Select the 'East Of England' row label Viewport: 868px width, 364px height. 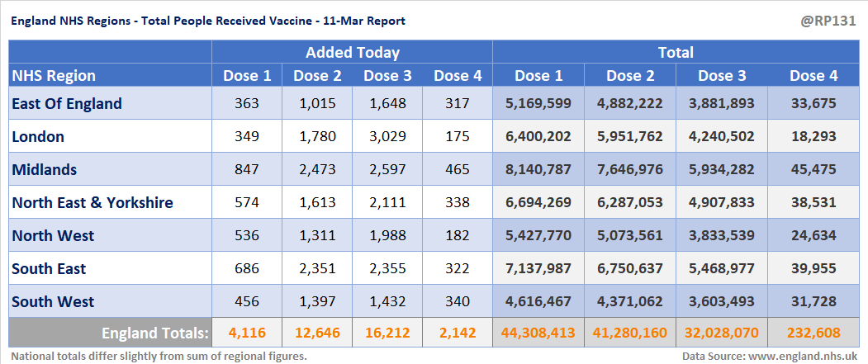(x=67, y=103)
